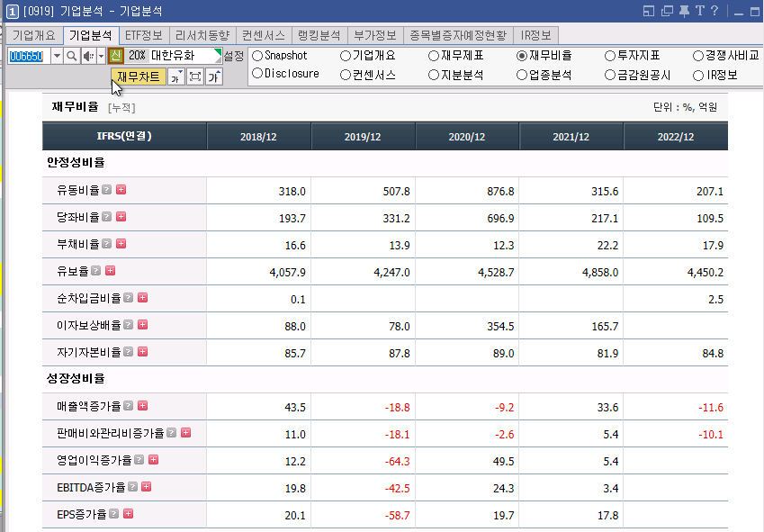This screenshot has width=764, height=532.
Task: Expand 유보율 with its red plus icon
Action: coord(110,270)
